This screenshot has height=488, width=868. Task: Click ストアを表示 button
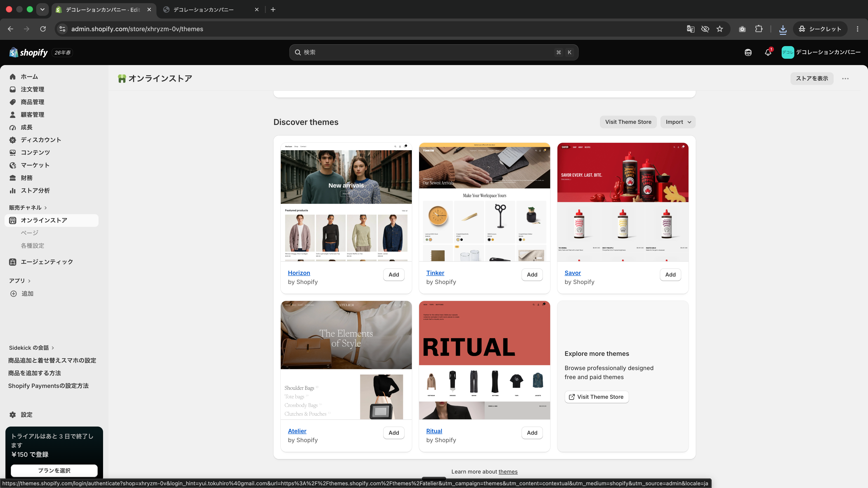pos(812,78)
